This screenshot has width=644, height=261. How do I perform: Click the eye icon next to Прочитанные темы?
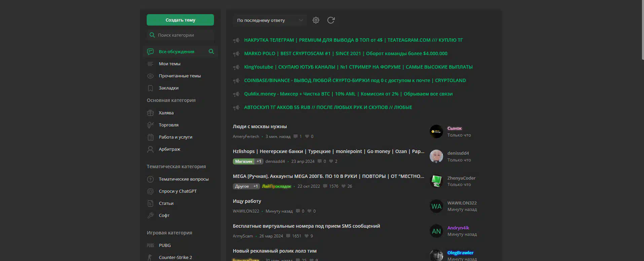[150, 76]
